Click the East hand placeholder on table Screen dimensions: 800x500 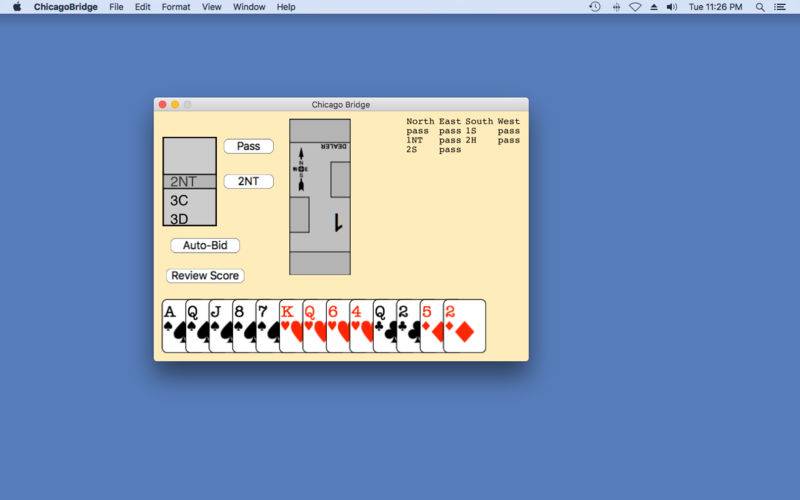point(340,180)
